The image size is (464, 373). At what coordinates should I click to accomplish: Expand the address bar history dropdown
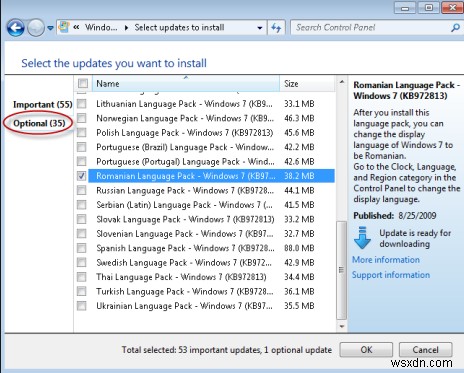(x=260, y=28)
